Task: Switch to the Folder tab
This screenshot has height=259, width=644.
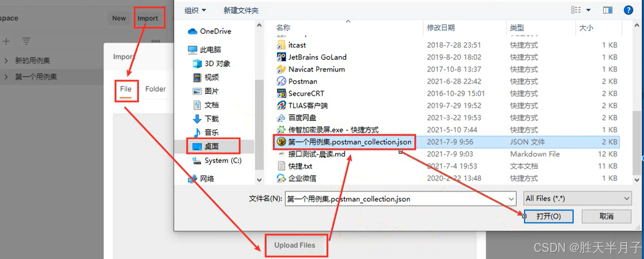Action: click(155, 89)
